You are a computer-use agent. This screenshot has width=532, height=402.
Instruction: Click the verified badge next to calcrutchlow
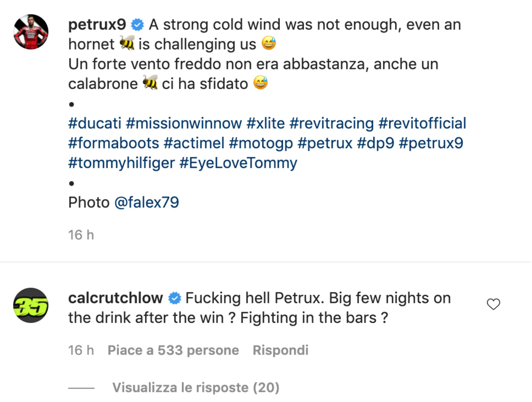(x=175, y=298)
